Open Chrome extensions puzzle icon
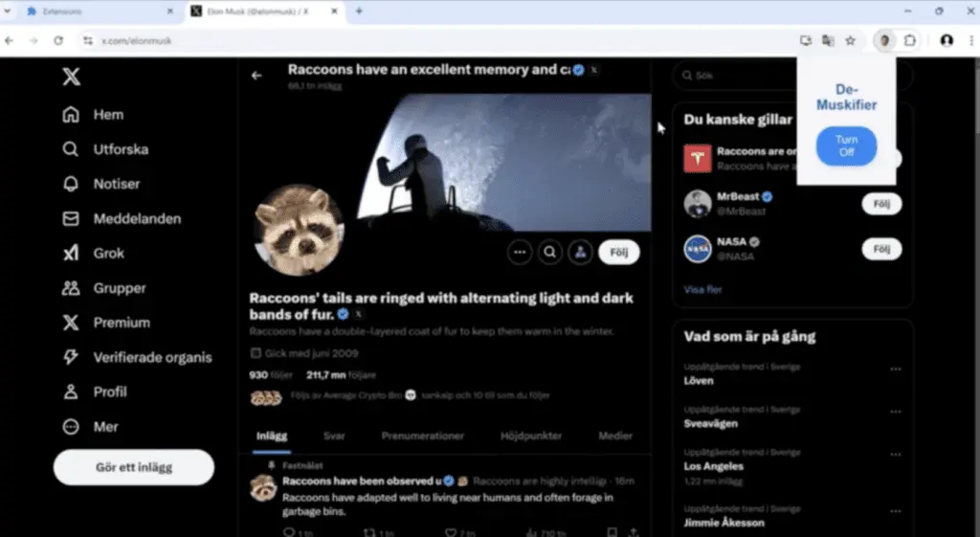980x537 pixels. pyautogui.click(x=909, y=40)
